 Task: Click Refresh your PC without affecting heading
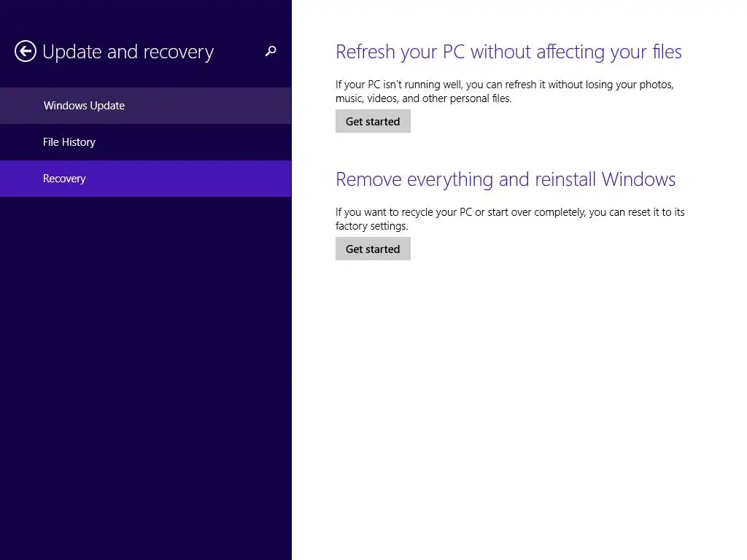[508, 52]
